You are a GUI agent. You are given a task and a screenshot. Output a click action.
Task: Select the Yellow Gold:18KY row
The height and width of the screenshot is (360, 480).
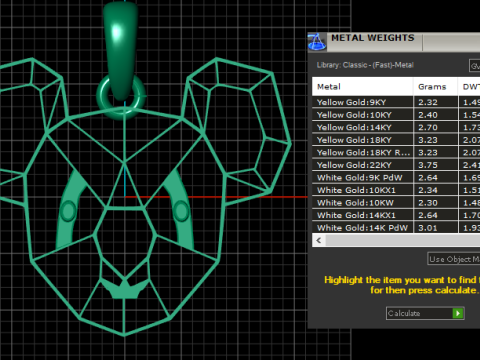pyautogui.click(x=396, y=140)
